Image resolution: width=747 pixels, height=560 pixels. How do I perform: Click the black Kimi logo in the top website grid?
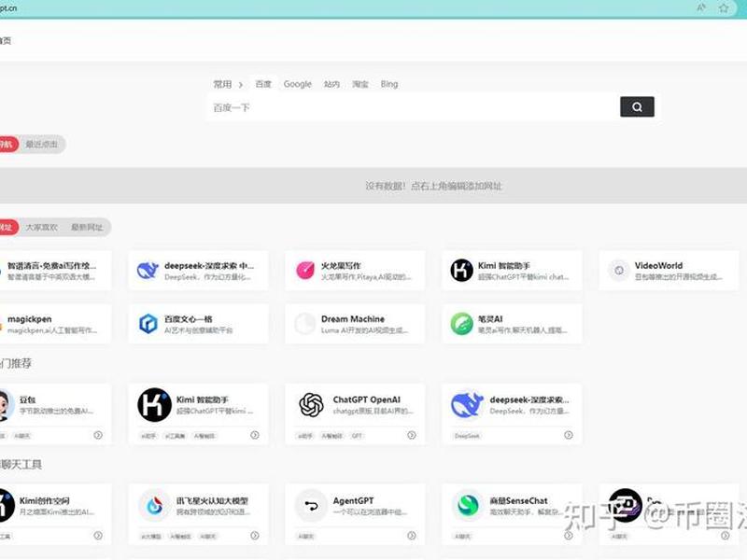[461, 270]
